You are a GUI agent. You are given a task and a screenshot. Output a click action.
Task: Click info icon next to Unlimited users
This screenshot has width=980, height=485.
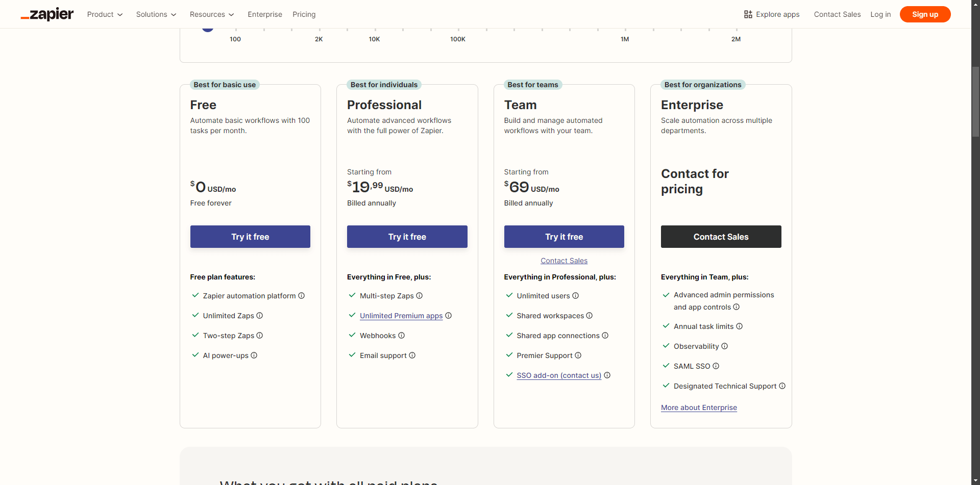(576, 296)
